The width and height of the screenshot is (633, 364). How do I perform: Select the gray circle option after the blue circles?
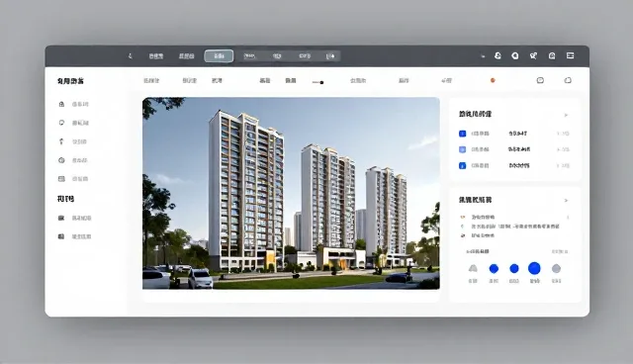click(x=556, y=268)
